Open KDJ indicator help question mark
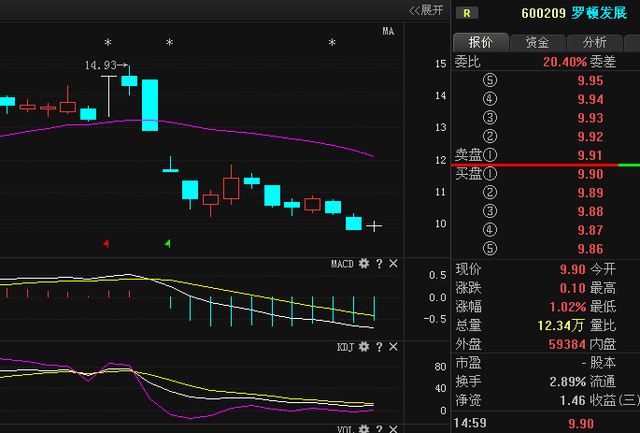Image resolution: width=640 pixels, height=433 pixels. click(x=379, y=347)
